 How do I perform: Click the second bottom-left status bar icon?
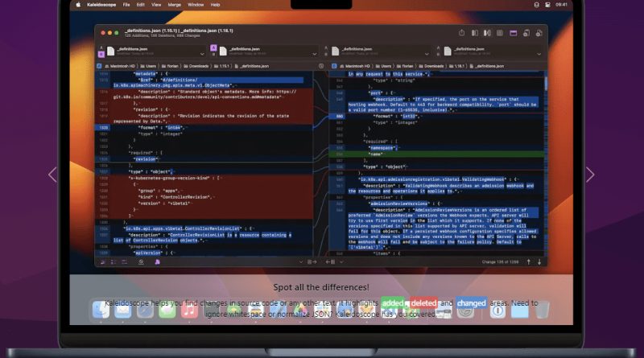tap(114, 262)
